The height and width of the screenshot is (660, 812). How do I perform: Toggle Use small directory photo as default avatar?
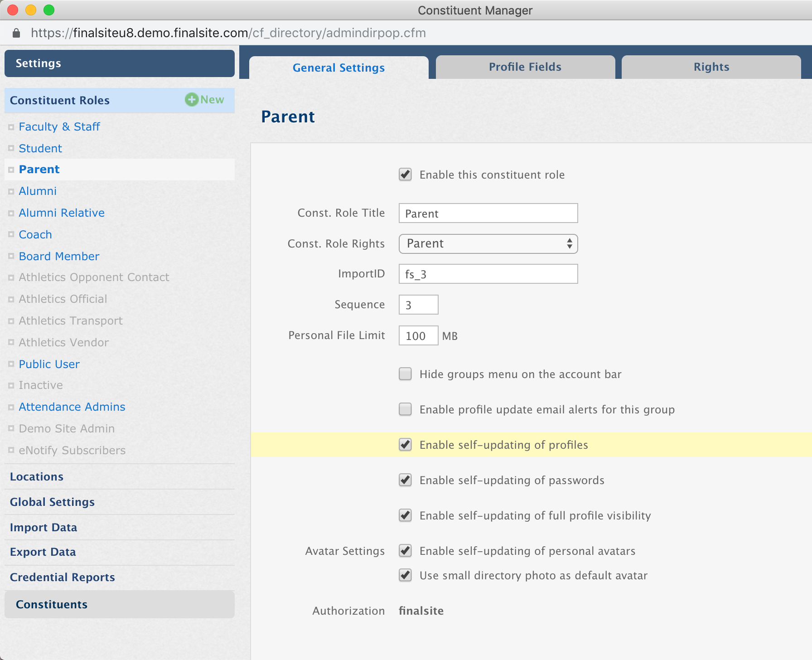pos(405,575)
